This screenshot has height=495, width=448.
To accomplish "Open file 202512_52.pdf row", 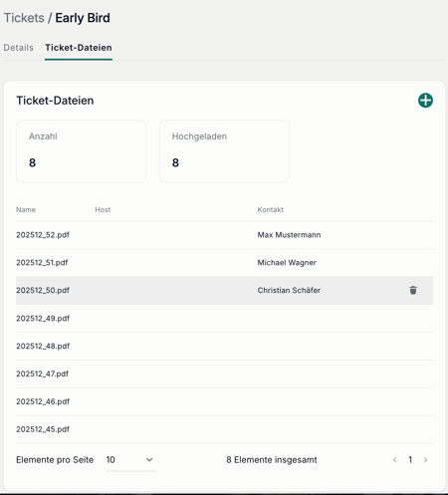I will pyautogui.click(x=224, y=235).
